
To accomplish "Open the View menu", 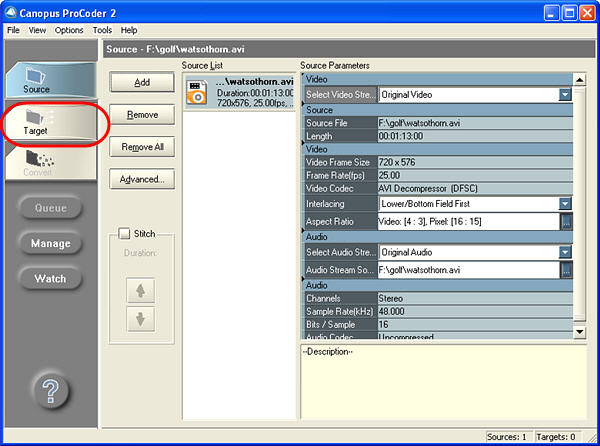I will point(37,30).
